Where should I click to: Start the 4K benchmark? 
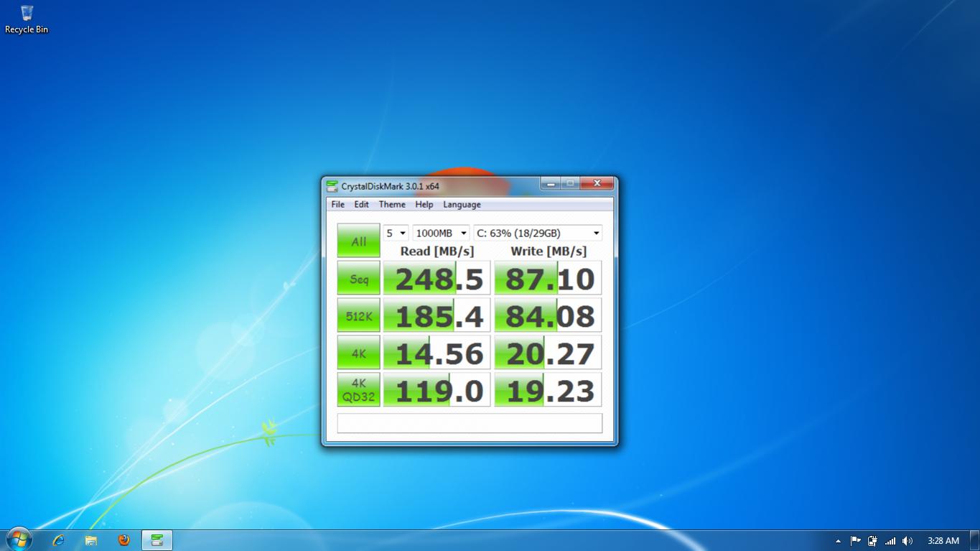coord(359,353)
